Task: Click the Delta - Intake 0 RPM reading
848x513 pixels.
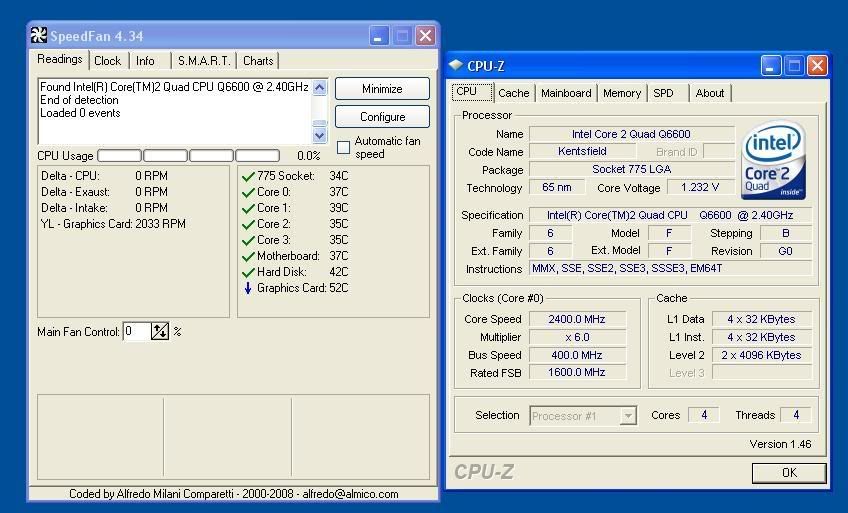Action: point(104,208)
